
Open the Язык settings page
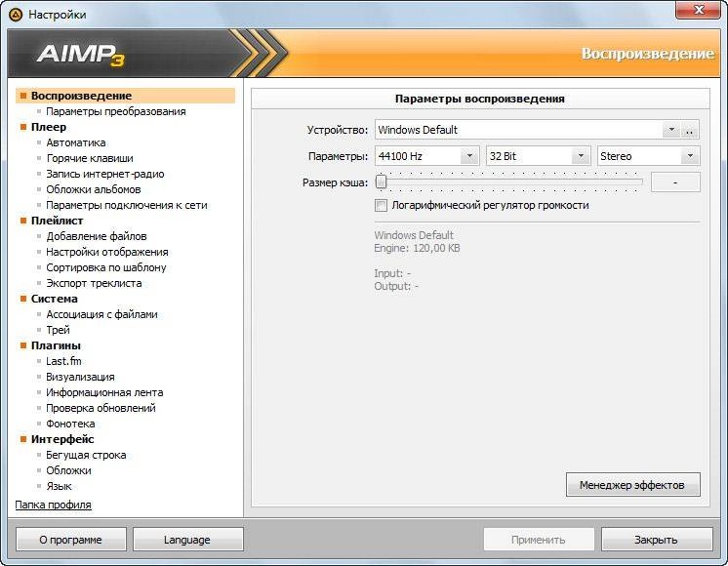(59, 486)
